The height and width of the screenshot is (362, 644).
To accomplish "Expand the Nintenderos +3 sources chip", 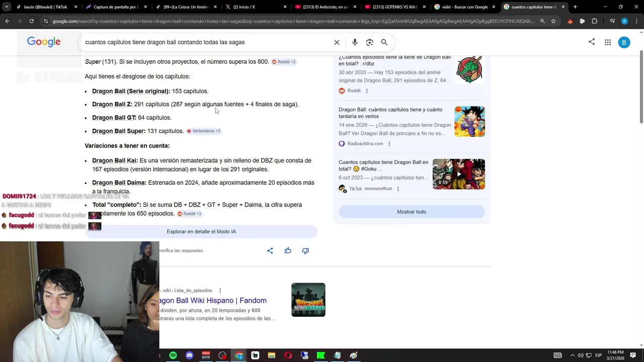I will coord(203,131).
